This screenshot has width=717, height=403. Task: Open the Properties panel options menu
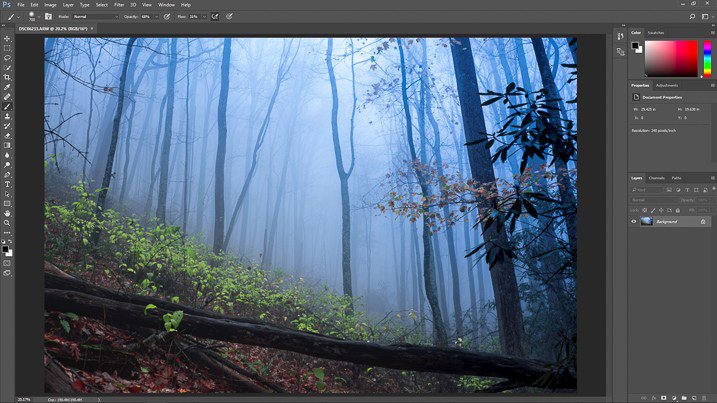(712, 86)
